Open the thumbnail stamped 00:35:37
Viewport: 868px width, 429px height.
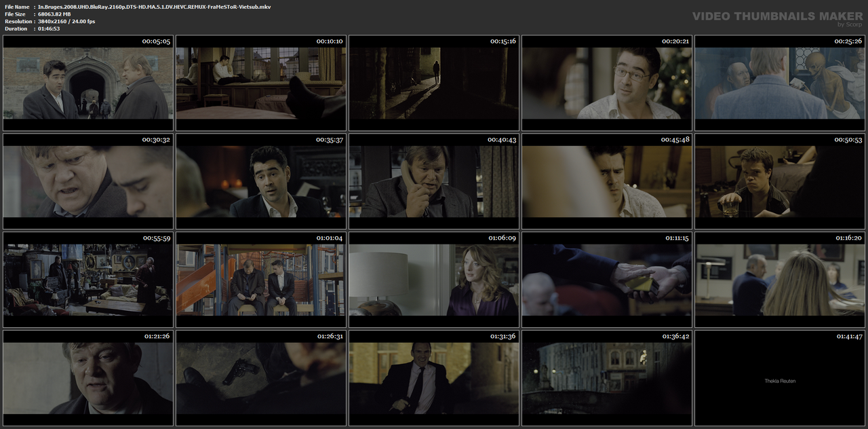tap(261, 181)
